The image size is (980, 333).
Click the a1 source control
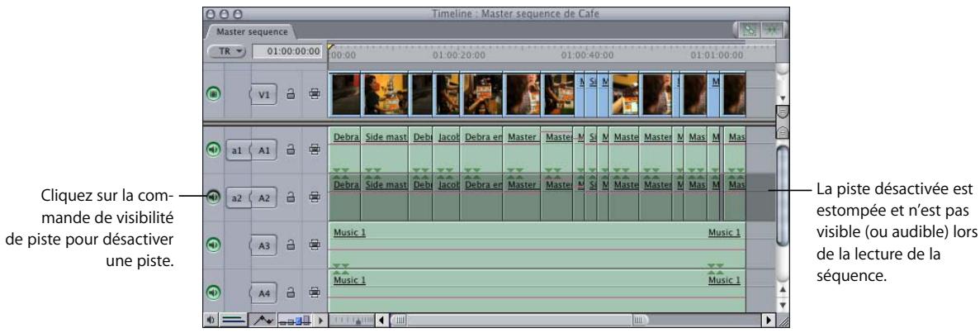click(237, 151)
